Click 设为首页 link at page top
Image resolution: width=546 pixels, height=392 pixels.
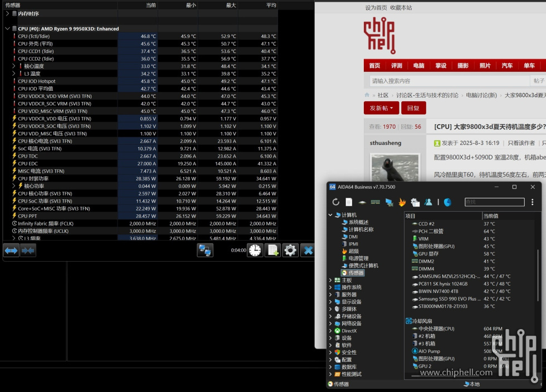[x=376, y=8]
